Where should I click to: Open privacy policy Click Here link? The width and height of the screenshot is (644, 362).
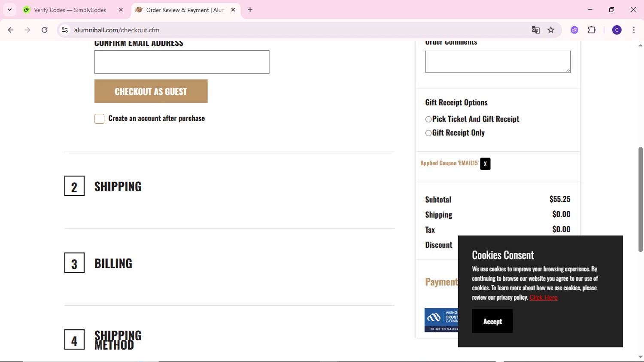pyautogui.click(x=543, y=298)
